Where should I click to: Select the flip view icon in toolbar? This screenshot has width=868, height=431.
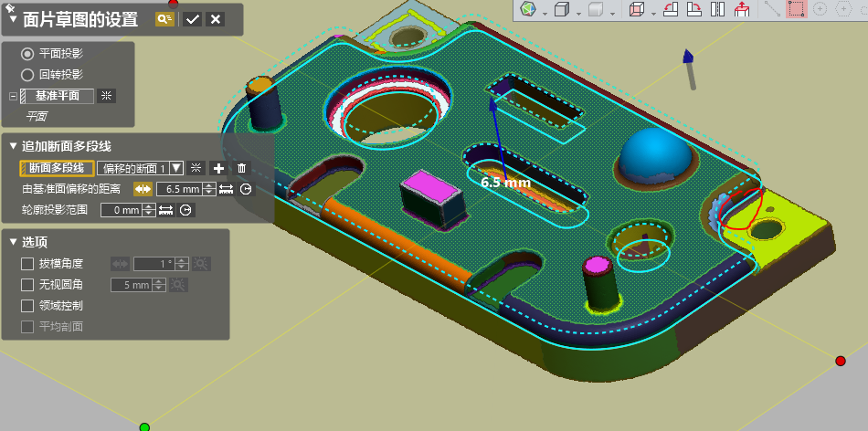[717, 10]
